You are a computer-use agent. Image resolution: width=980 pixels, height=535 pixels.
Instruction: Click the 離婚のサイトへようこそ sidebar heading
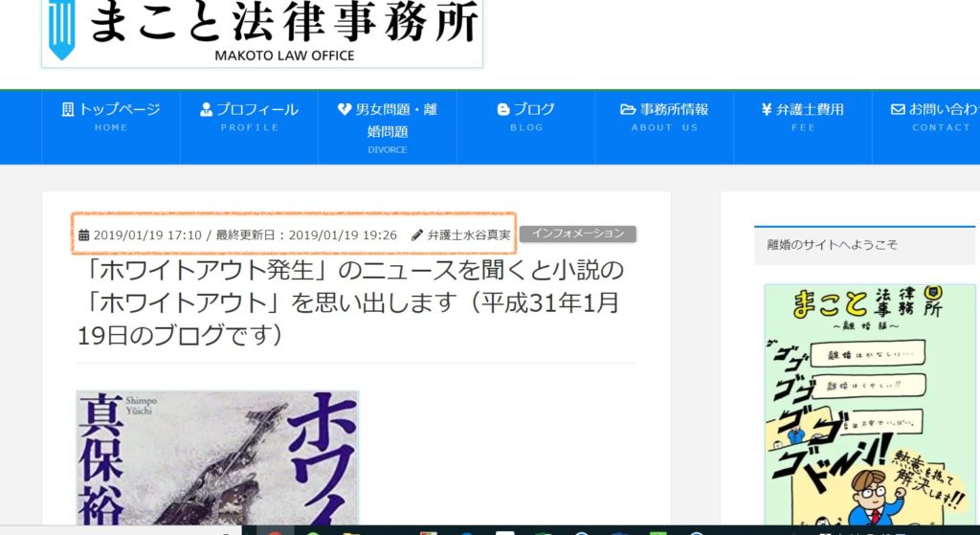[x=864, y=245]
